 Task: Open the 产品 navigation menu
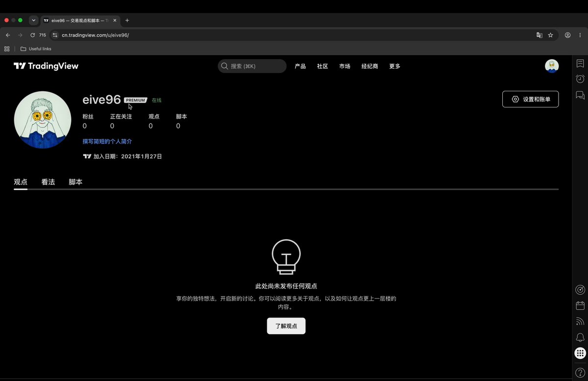(300, 66)
